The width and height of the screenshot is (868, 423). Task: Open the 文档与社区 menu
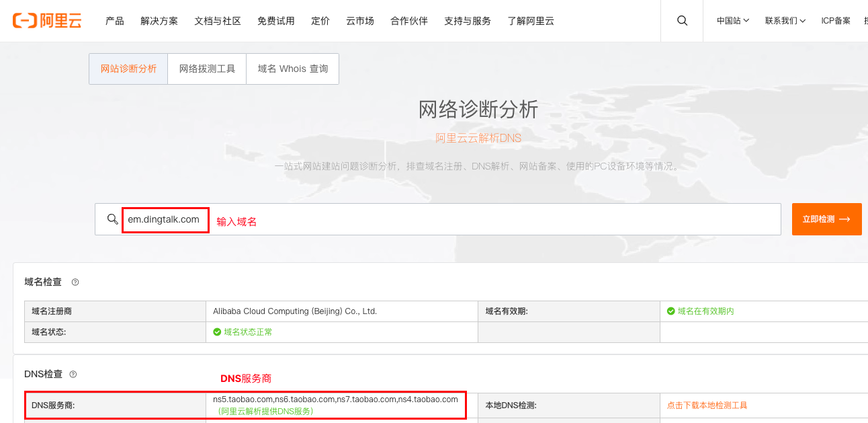click(218, 21)
